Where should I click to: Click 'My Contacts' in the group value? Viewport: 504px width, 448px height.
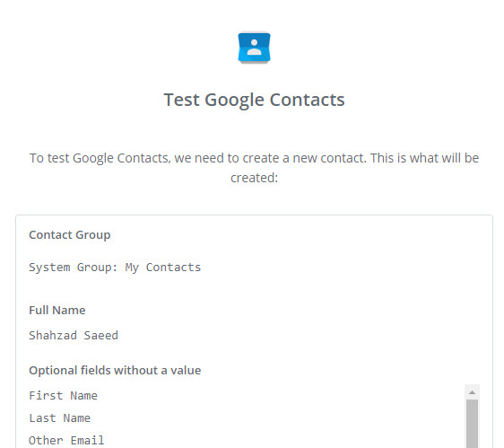163,268
